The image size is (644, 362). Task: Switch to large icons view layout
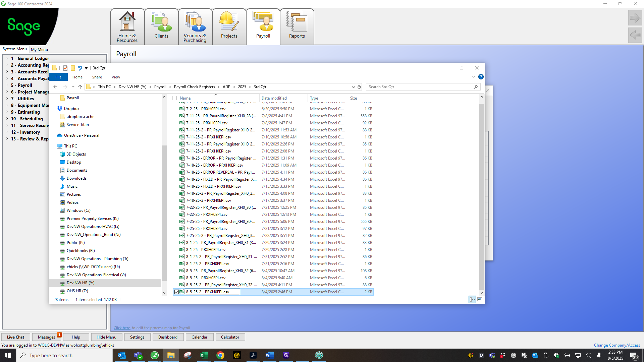[x=480, y=299]
